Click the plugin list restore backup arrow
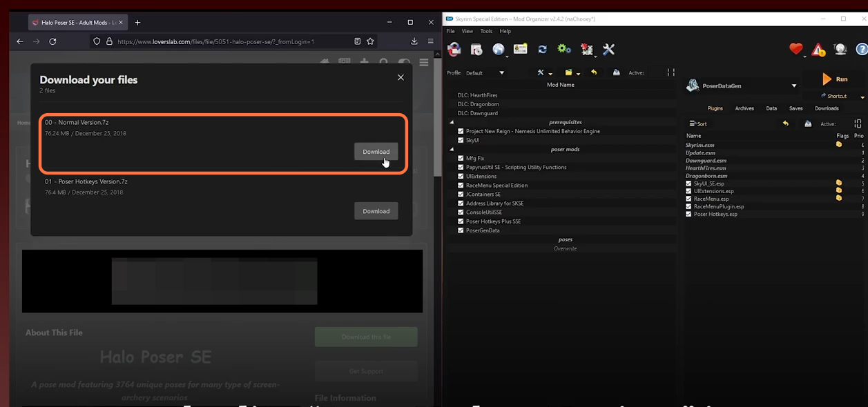 pyautogui.click(x=785, y=123)
